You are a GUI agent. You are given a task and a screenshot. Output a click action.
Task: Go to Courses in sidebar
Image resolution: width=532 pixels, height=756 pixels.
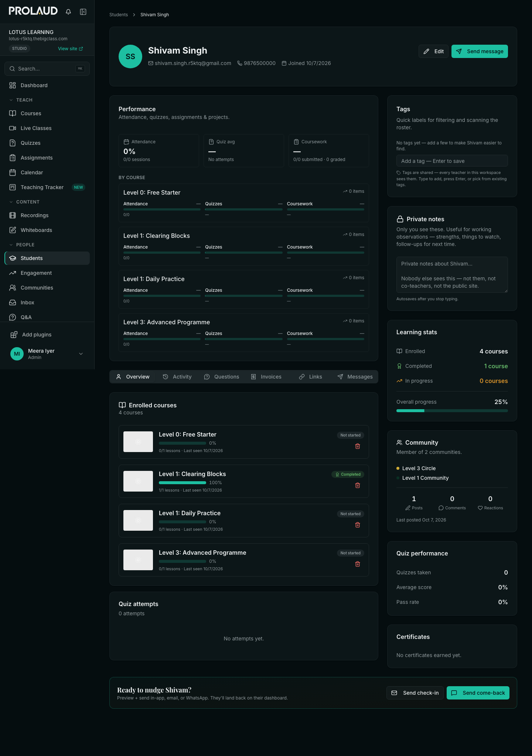click(47, 113)
